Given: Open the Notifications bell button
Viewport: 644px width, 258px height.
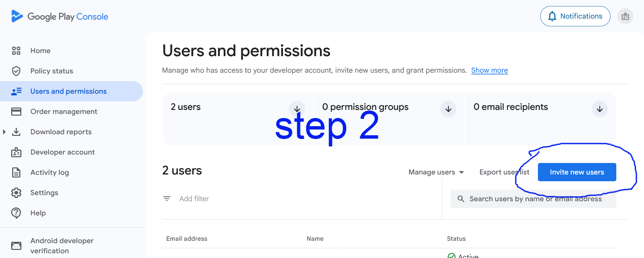Looking at the screenshot, I should (575, 16).
